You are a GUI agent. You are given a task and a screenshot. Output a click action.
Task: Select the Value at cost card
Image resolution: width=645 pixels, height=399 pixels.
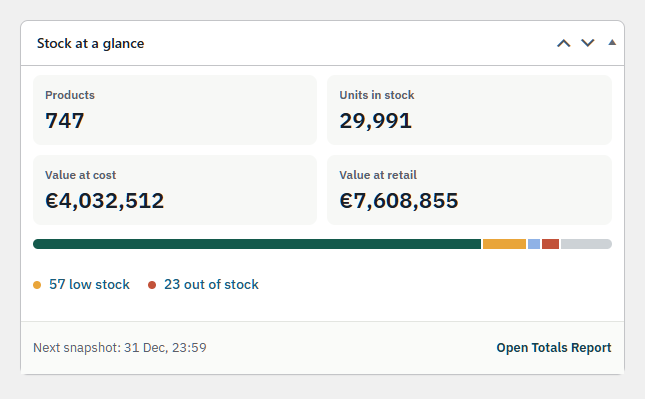tap(175, 190)
